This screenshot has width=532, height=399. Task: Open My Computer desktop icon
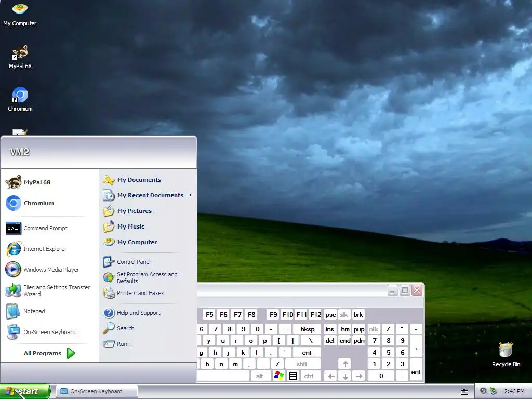(x=20, y=14)
